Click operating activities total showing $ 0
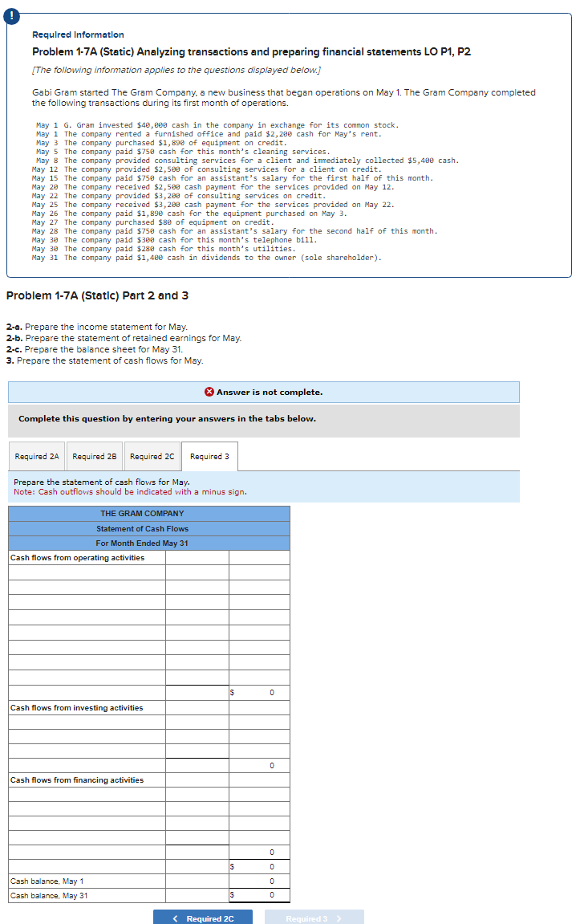Image resolution: width=584 pixels, height=924 pixels. point(259,693)
